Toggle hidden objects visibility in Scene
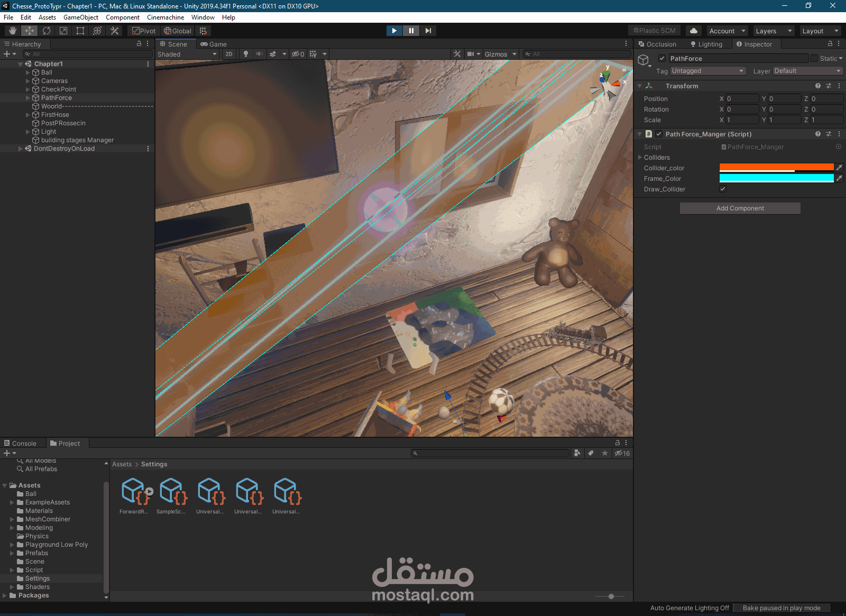 click(x=298, y=54)
